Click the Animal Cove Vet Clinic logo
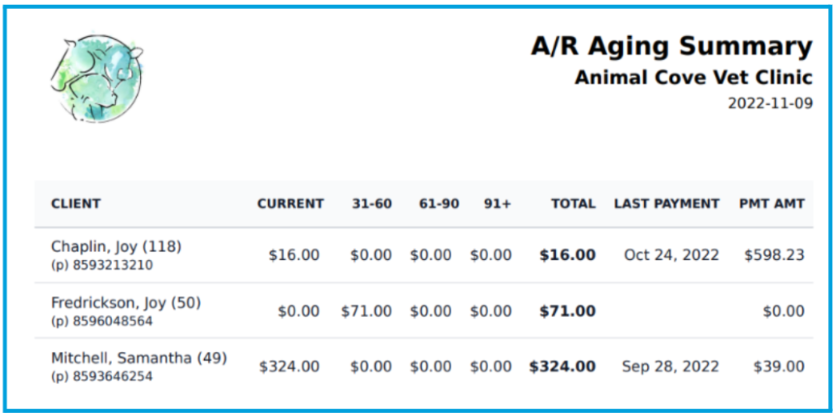The image size is (840, 415). 96,78
